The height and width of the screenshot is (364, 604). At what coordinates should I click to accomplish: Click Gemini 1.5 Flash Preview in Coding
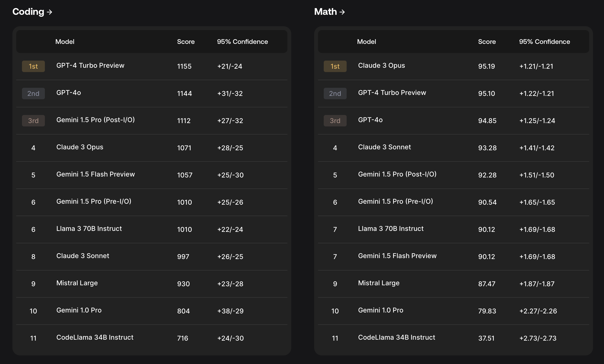tap(95, 174)
